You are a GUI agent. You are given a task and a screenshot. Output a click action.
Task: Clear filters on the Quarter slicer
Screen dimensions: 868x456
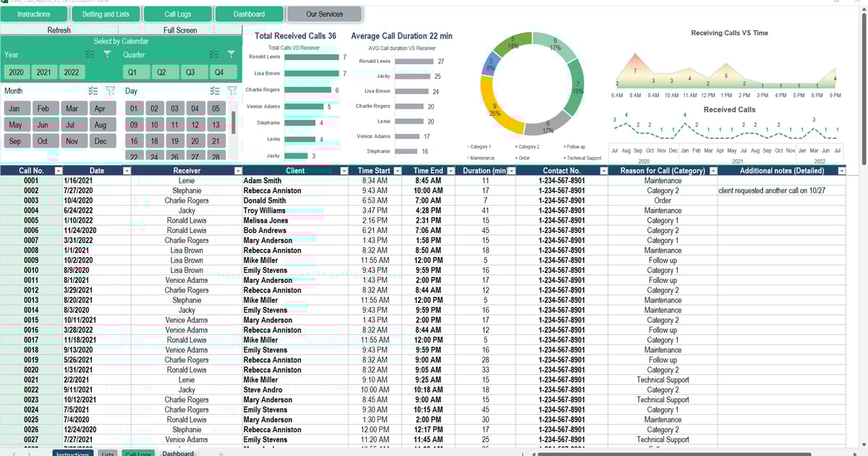pos(231,54)
